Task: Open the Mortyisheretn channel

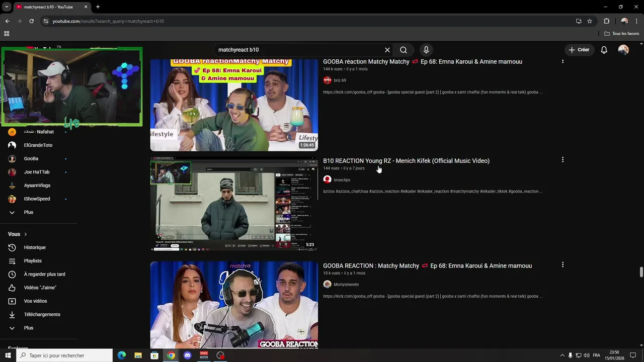Action: point(346,285)
